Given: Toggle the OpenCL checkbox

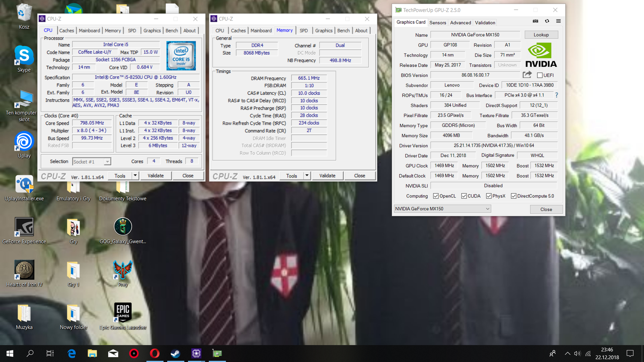Looking at the screenshot, I should click(x=436, y=196).
